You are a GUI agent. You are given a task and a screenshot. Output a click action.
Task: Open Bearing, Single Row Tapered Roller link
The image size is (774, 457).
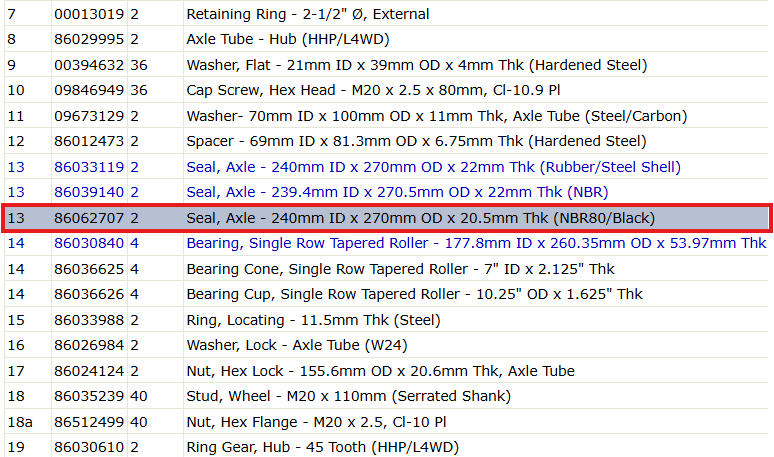(476, 243)
